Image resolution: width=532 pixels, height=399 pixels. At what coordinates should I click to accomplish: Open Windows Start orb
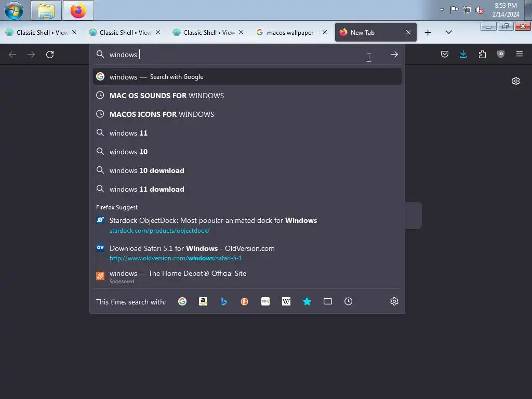(x=14, y=10)
